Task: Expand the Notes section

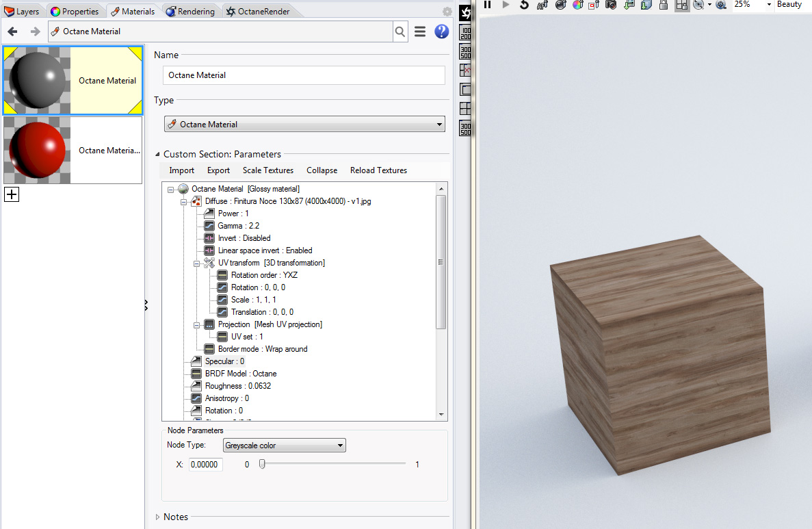Action: (x=158, y=517)
